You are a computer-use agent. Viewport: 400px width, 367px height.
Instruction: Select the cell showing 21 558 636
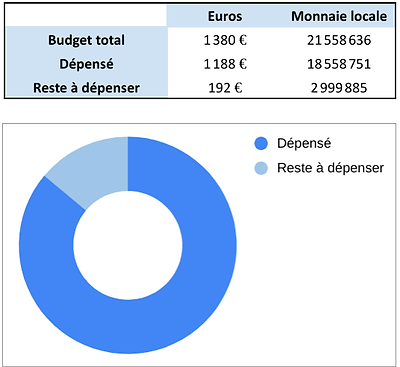339,40
